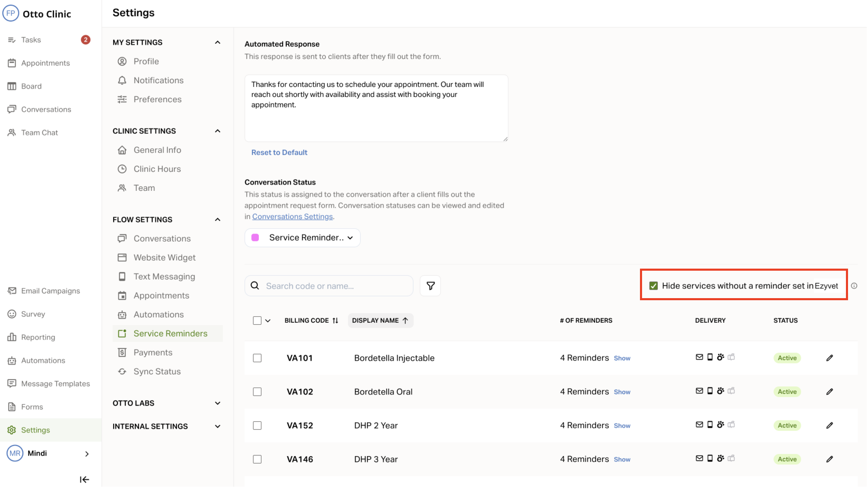The height and width of the screenshot is (489, 868).
Task: Select the VA101 row checkbox
Action: [257, 358]
